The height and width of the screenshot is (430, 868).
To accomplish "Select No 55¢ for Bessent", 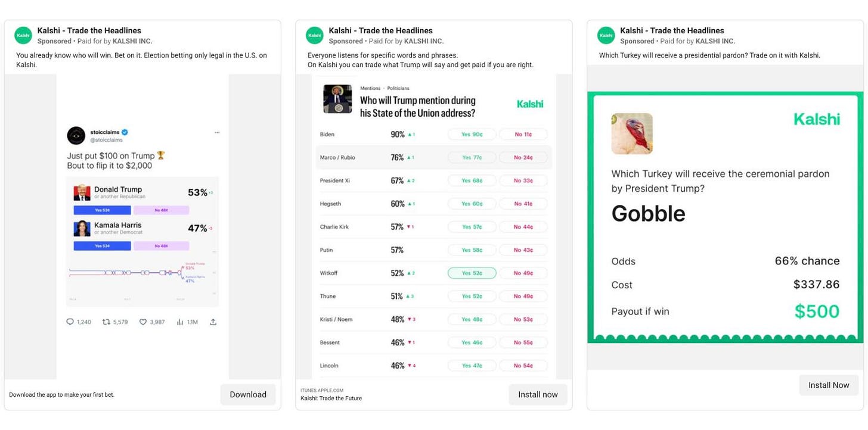I will [523, 342].
